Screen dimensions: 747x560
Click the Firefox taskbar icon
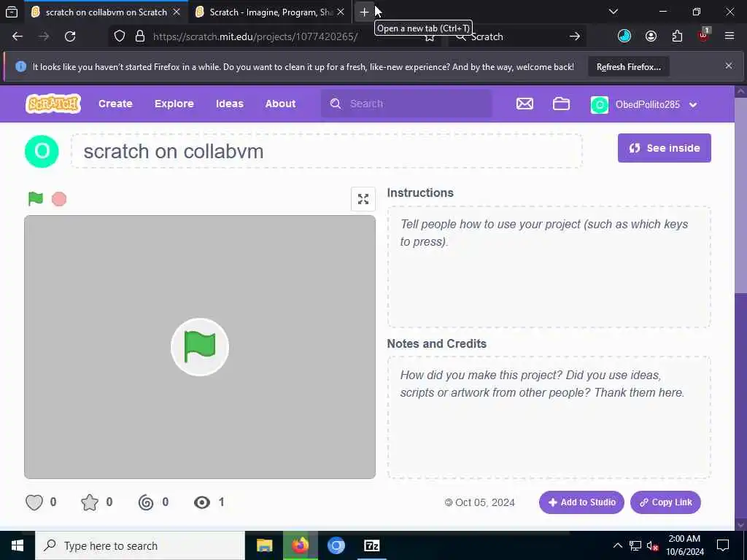click(300, 545)
